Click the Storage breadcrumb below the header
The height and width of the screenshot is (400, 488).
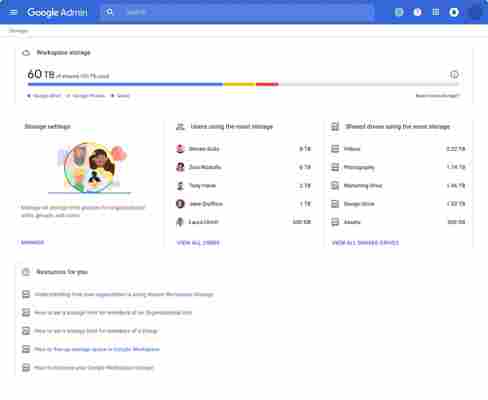18,31
